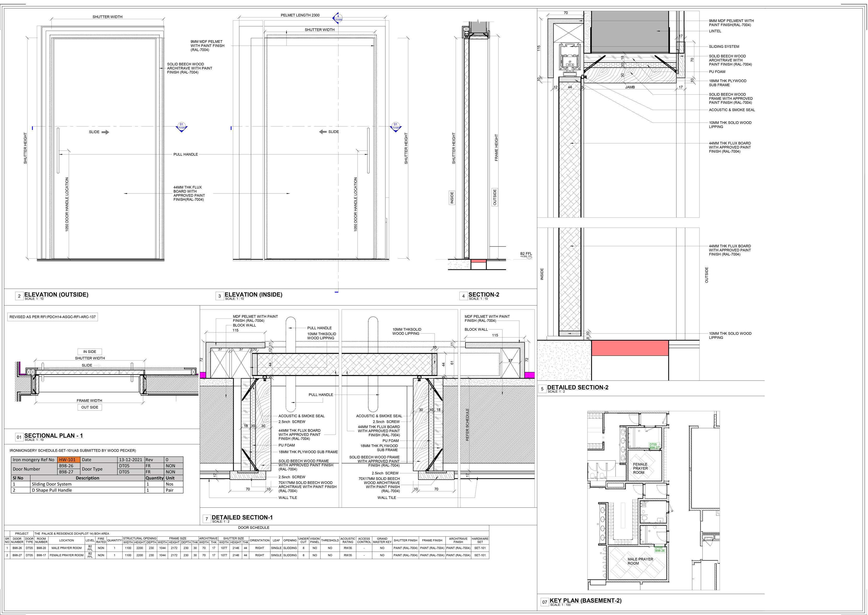Select view number 7 box beside Detailed Section-1
This screenshot has height=615, width=868.
click(x=207, y=519)
